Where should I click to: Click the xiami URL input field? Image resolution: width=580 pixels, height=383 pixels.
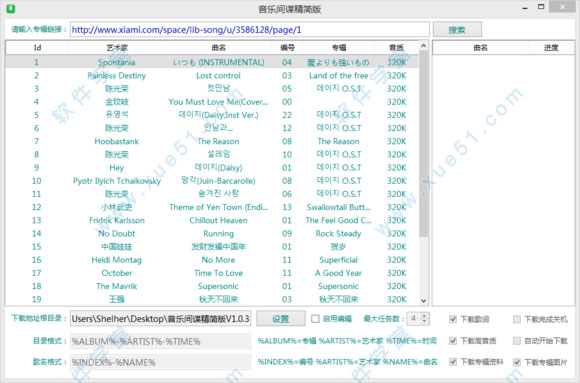[250, 30]
